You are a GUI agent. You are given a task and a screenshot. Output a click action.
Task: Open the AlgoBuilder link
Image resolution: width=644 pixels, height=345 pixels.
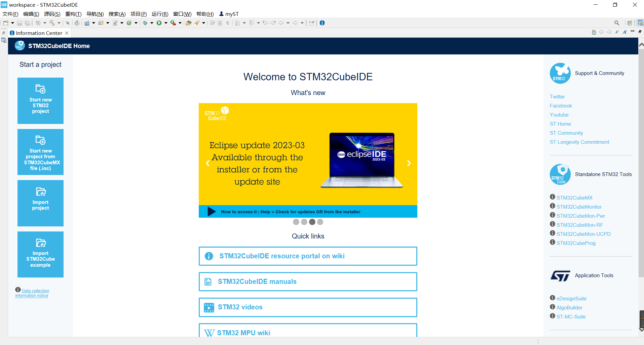tap(569, 308)
